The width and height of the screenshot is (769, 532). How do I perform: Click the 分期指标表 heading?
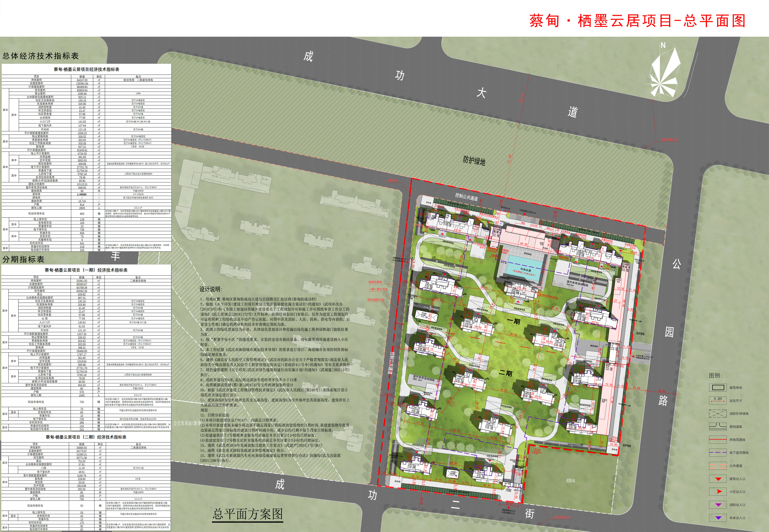(x=23, y=259)
